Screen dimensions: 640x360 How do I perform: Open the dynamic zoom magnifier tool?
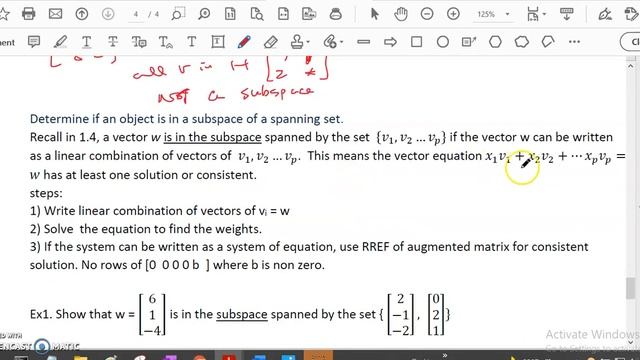204,14
